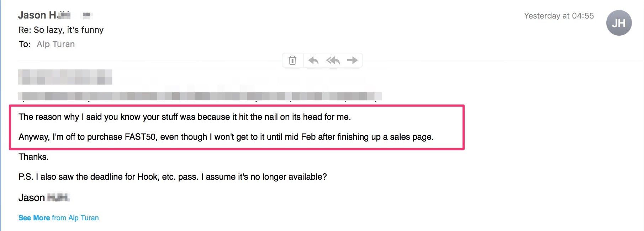The image size is (644, 231).
Task: Open the See More from Alp Turan link
Action: pyautogui.click(x=59, y=218)
